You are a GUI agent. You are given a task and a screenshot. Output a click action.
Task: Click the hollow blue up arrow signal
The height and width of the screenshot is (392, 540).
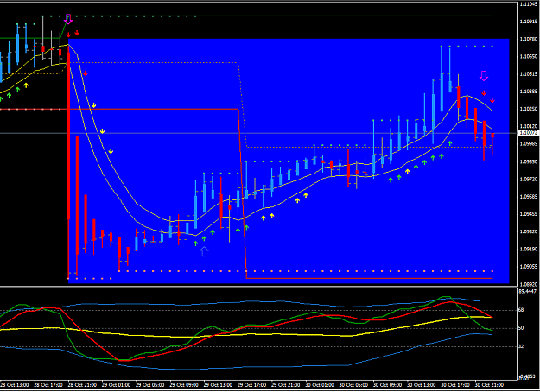coord(204,251)
